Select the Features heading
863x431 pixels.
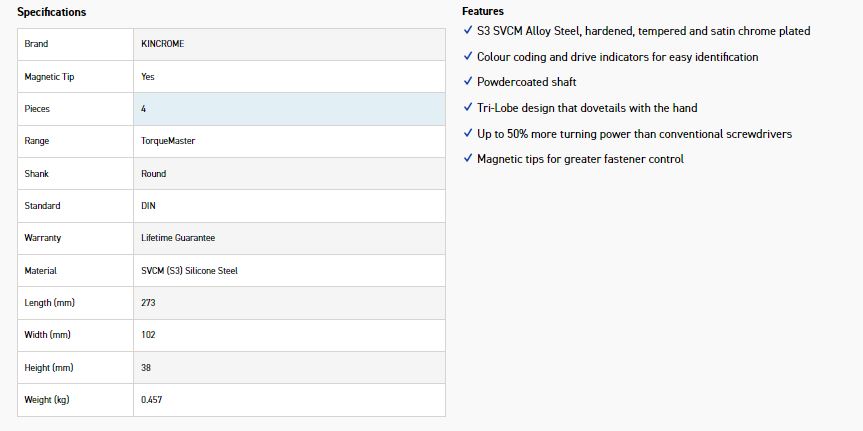483,11
